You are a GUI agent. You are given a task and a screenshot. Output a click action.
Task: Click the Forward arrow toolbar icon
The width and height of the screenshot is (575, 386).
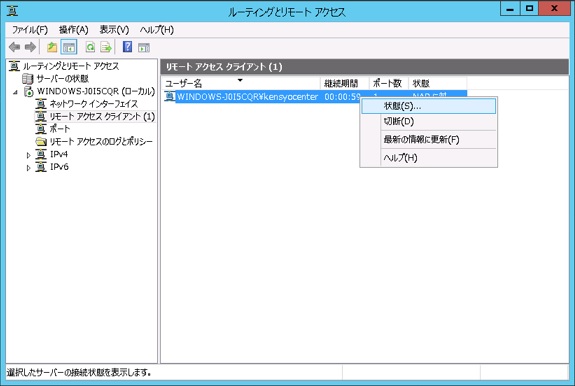[x=30, y=47]
